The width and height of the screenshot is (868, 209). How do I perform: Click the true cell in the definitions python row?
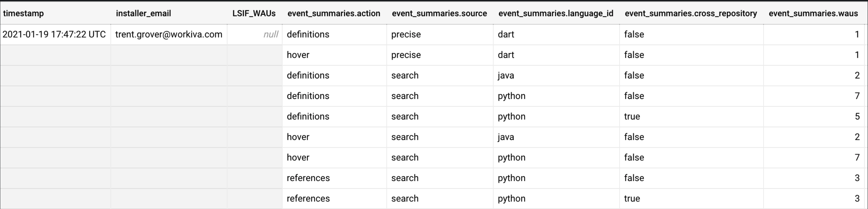[632, 117]
